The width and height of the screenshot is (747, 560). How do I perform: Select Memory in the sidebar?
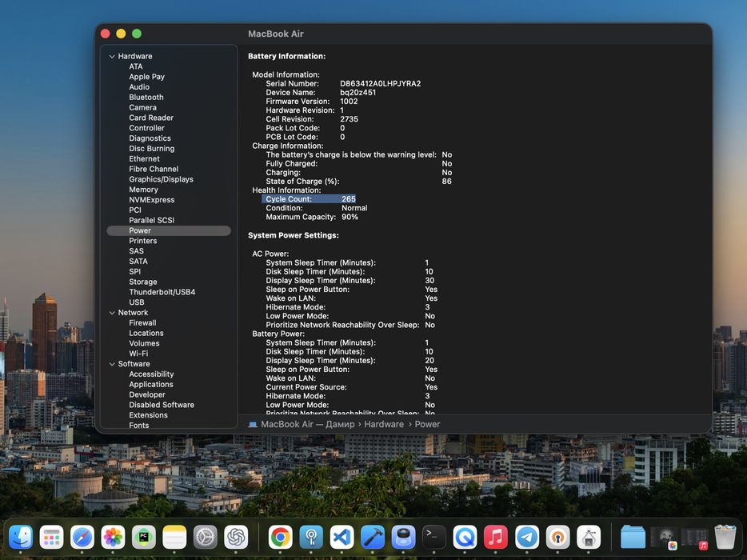(143, 190)
